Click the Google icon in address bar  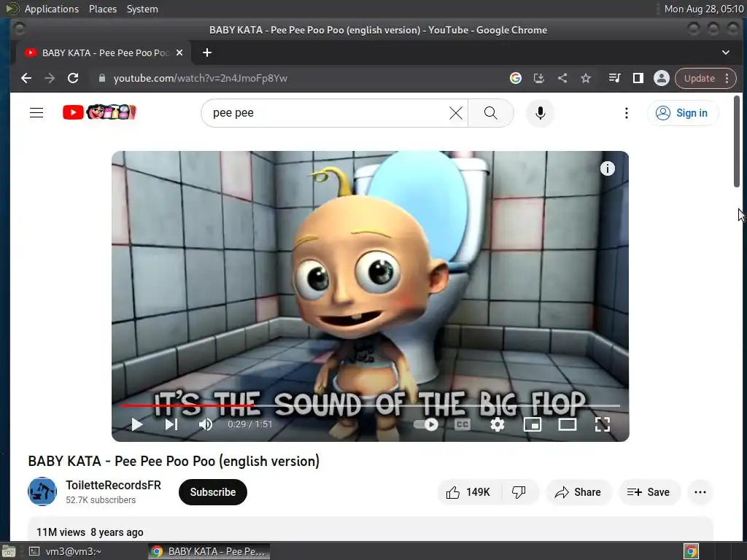(x=516, y=78)
